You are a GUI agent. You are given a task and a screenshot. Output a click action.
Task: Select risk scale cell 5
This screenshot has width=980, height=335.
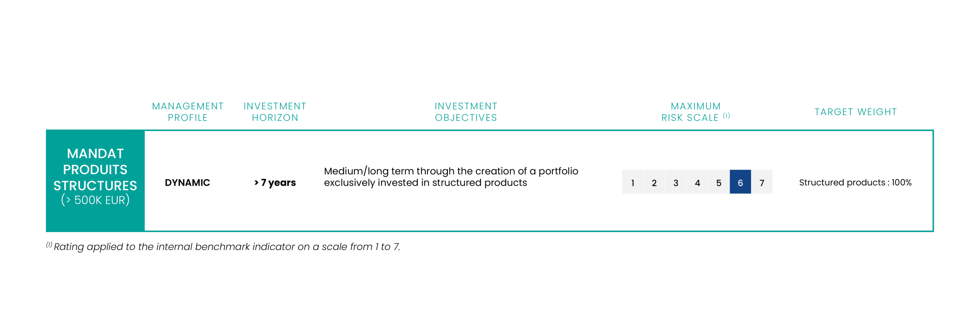pos(719,183)
